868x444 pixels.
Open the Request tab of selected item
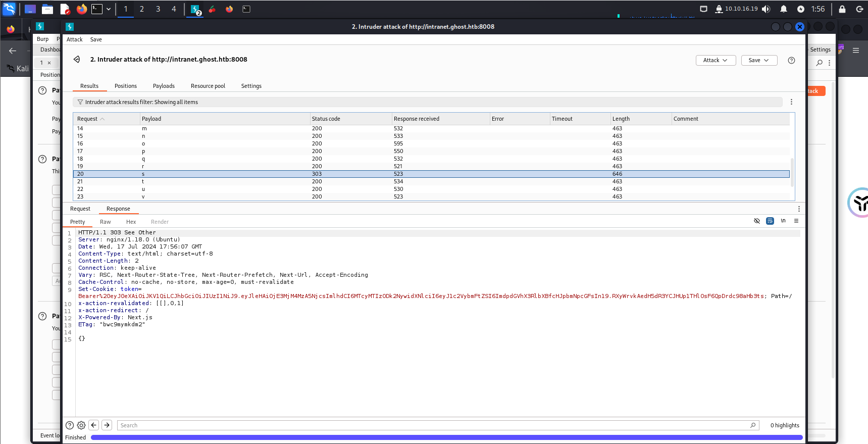click(80, 209)
